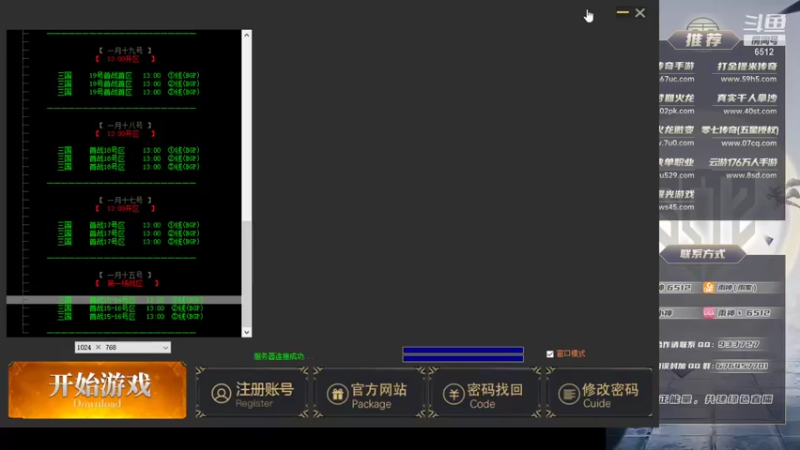Screen dimensions: 800x450
Task: Click the gift box icon on 官方网站
Action: point(337,394)
